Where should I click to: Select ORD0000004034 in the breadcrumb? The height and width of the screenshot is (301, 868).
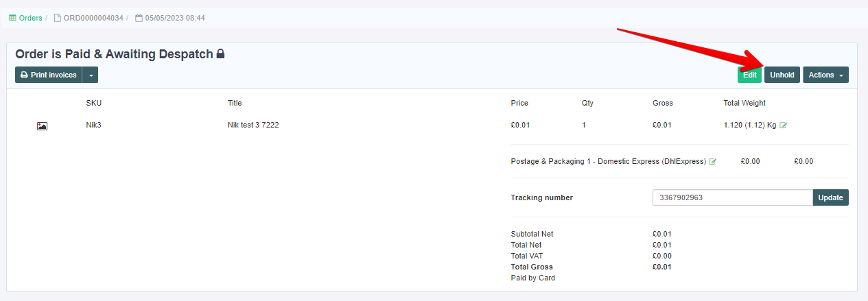(x=93, y=18)
